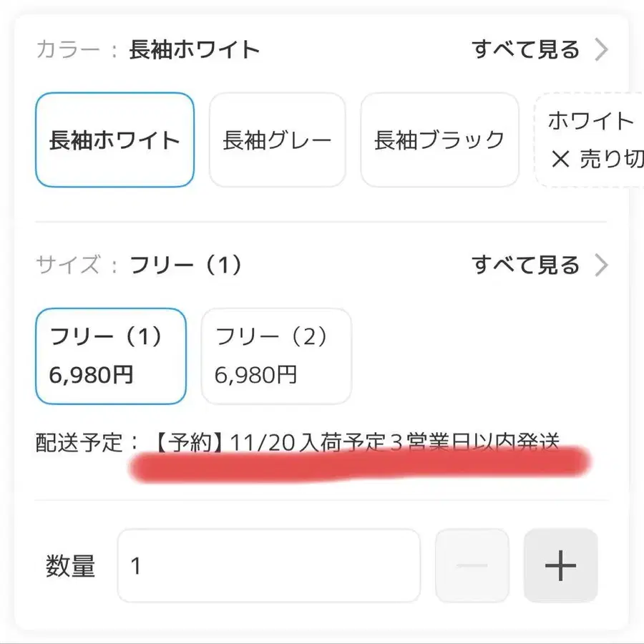Expand all sizes via サイズ すべて見る
This screenshot has height=644, width=644.
pos(527,265)
